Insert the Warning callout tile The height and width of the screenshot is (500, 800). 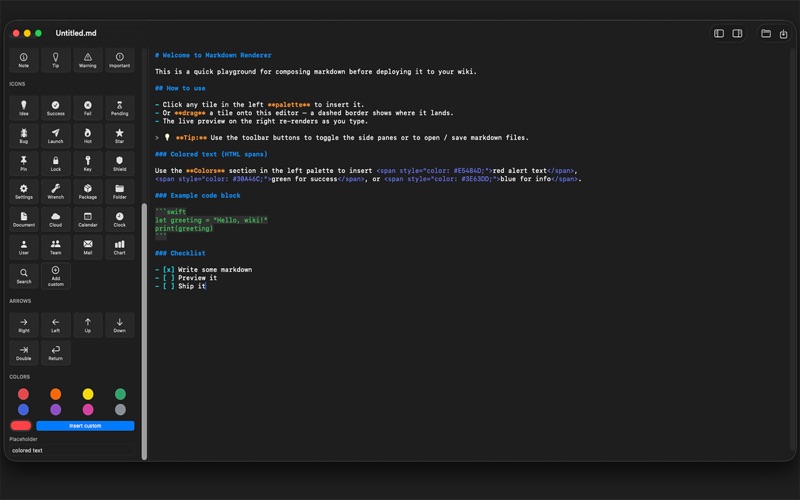[x=88, y=60]
